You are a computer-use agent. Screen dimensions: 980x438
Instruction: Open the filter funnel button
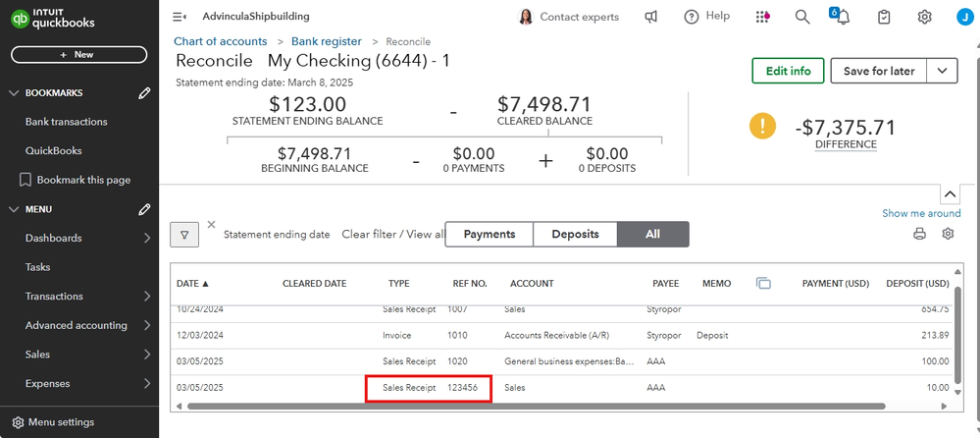click(x=184, y=234)
